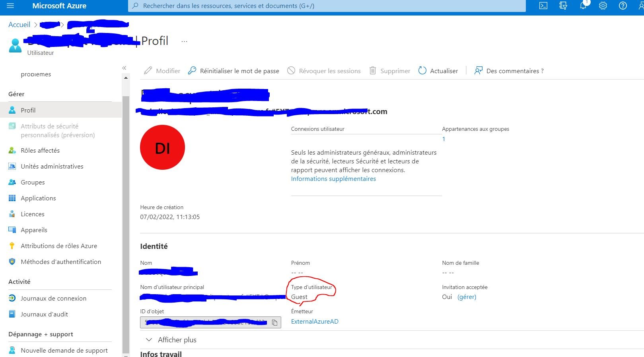Click the Journaux de connexion icon

(x=12, y=298)
